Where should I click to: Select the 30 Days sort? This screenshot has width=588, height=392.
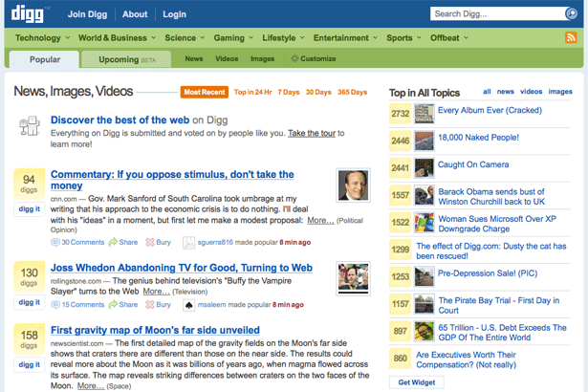[318, 92]
